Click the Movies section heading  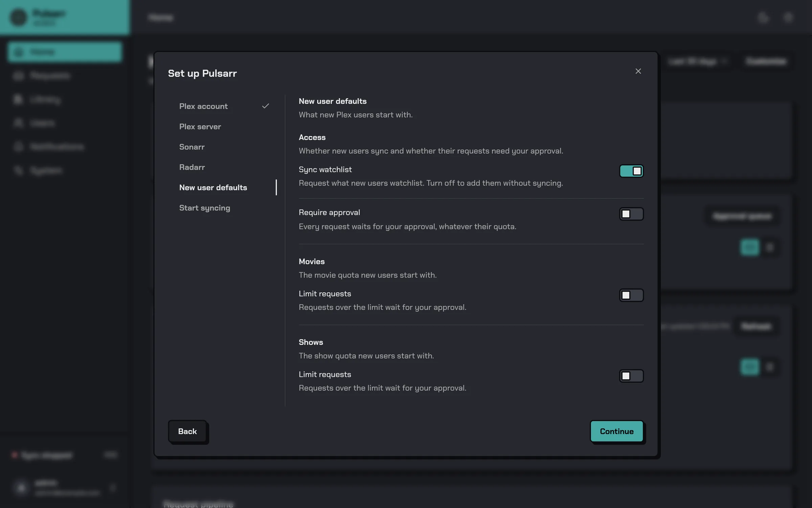[x=312, y=261]
